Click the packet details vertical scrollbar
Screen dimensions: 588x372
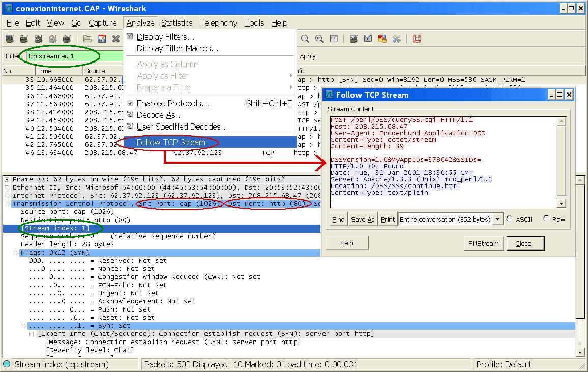point(580,266)
